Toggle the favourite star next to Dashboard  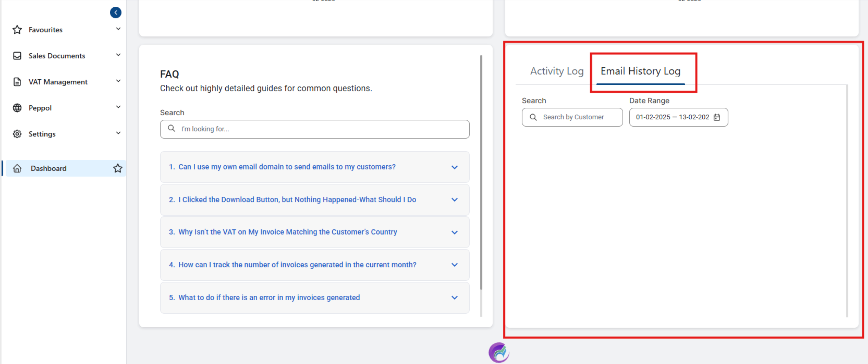tap(118, 168)
